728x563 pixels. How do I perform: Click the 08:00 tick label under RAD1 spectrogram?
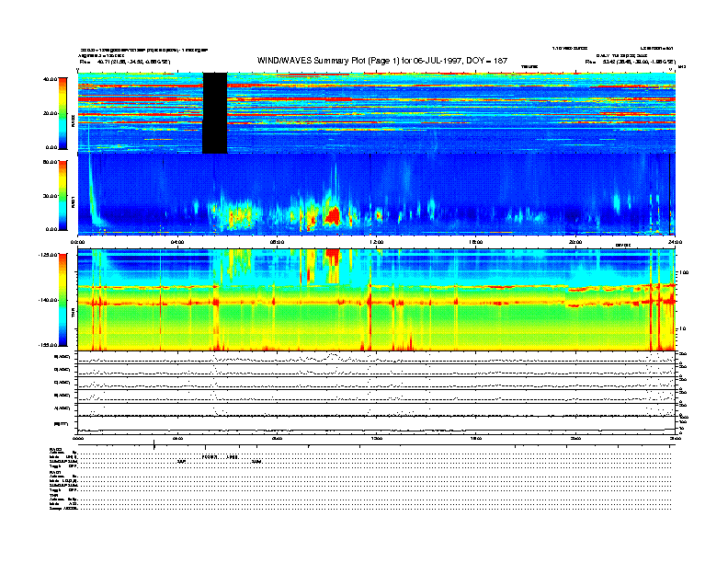click(x=277, y=242)
